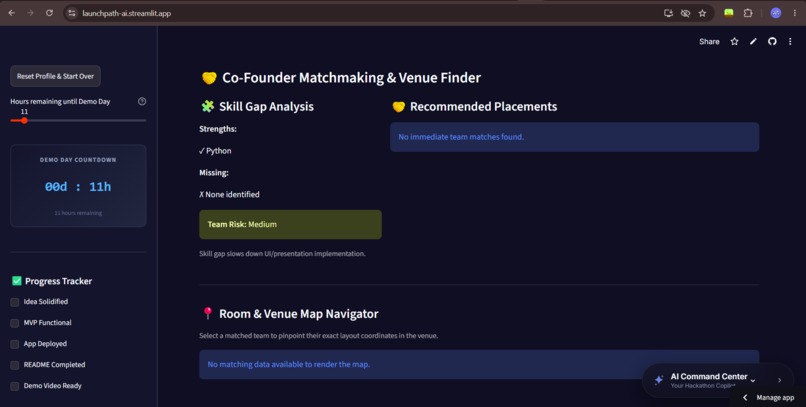Click the 'Room & Venue Map Navigator' heading
Viewport: 806px width, 407px height.
pyautogui.click(x=299, y=313)
